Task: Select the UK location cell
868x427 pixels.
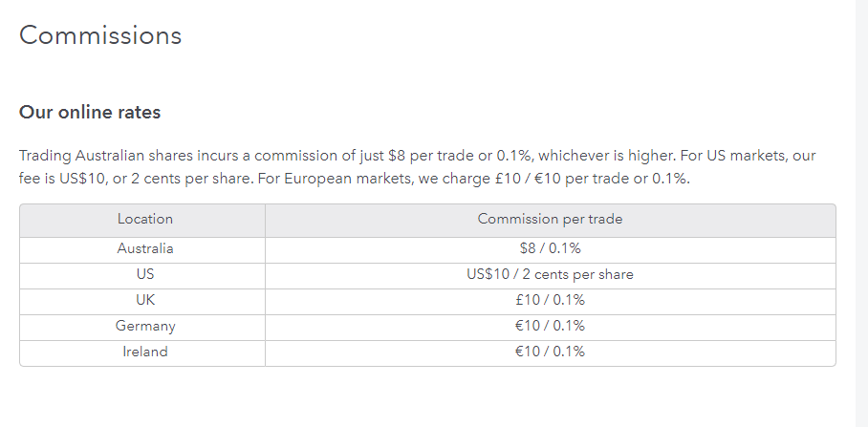Action: [x=145, y=300]
